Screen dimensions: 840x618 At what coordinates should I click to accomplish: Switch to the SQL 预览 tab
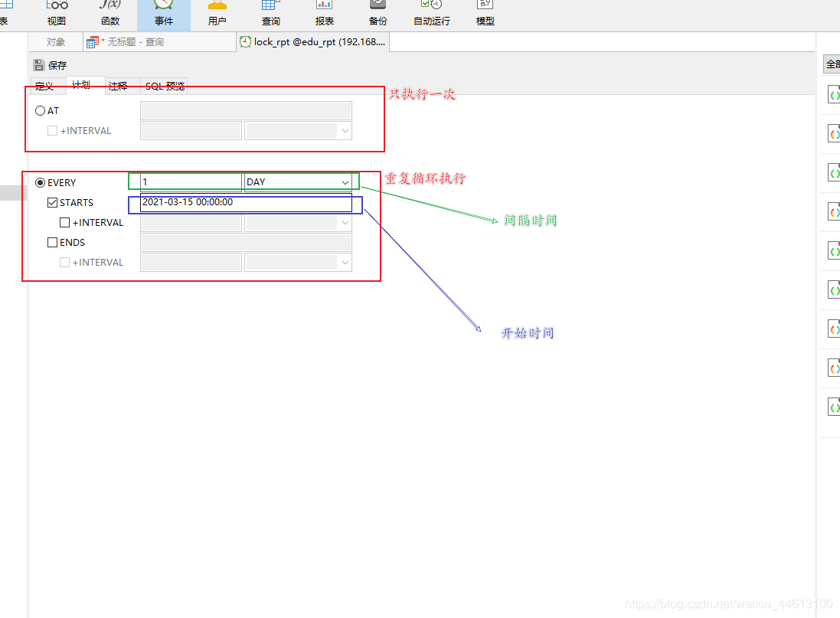tap(165, 87)
